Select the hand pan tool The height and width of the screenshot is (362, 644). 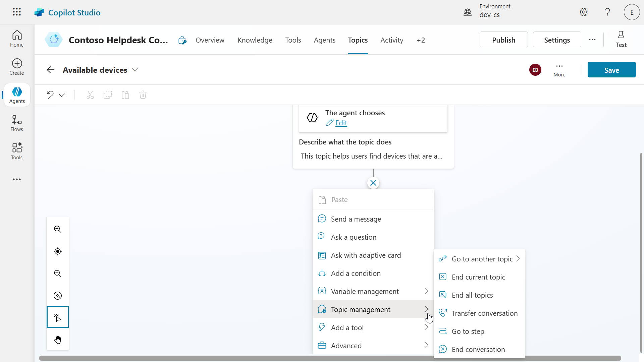pos(57,340)
